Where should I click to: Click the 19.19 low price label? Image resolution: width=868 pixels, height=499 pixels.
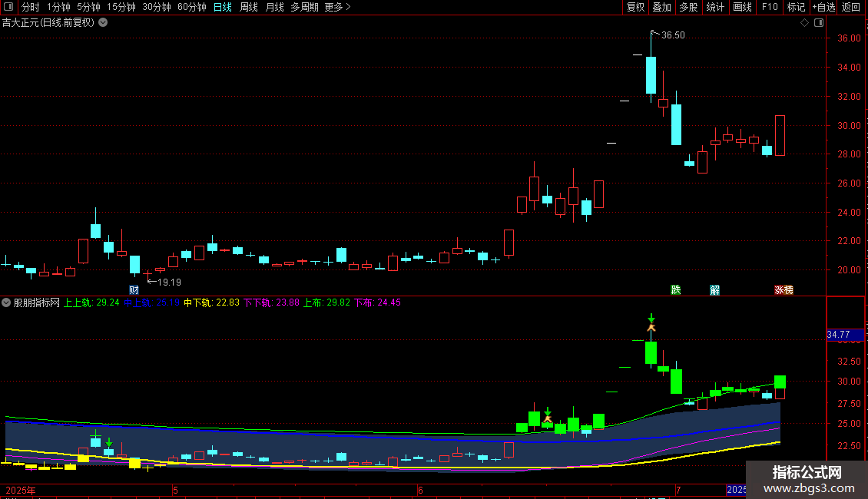point(170,283)
